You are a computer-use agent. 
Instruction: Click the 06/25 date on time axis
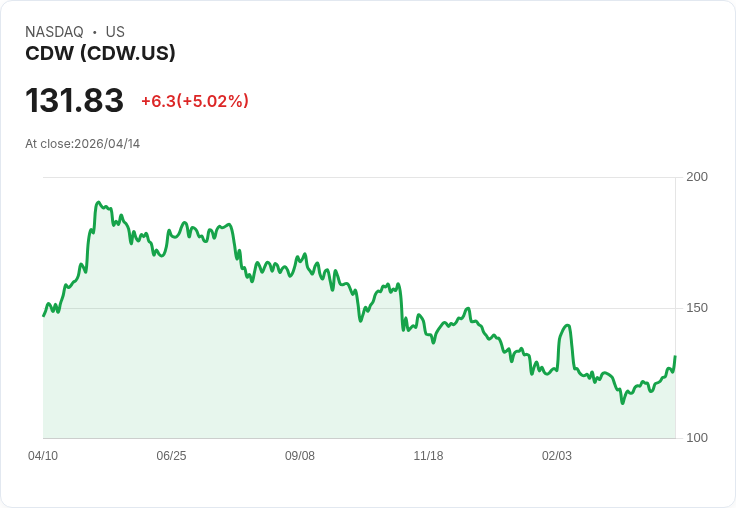(171, 456)
